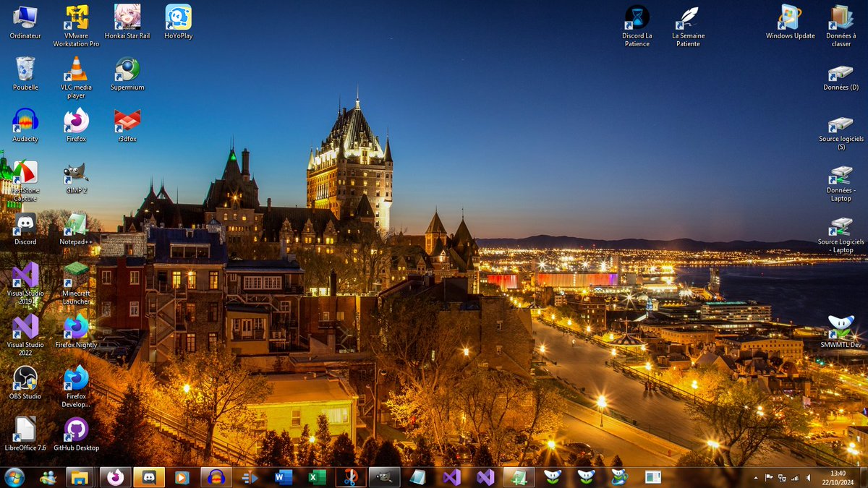The width and height of the screenshot is (868, 488).
Task: Click the Poubelle recycle bin icon
Action: click(25, 74)
